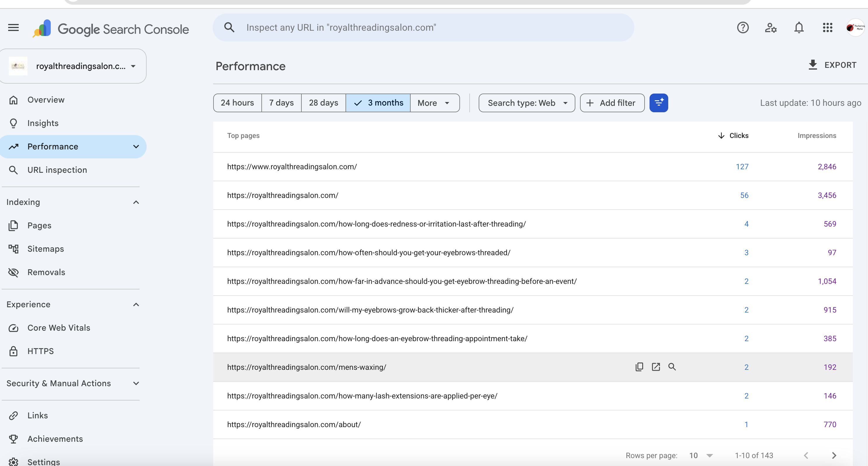The image size is (868, 466).
Task: Go to next page of results
Action: coord(834,455)
